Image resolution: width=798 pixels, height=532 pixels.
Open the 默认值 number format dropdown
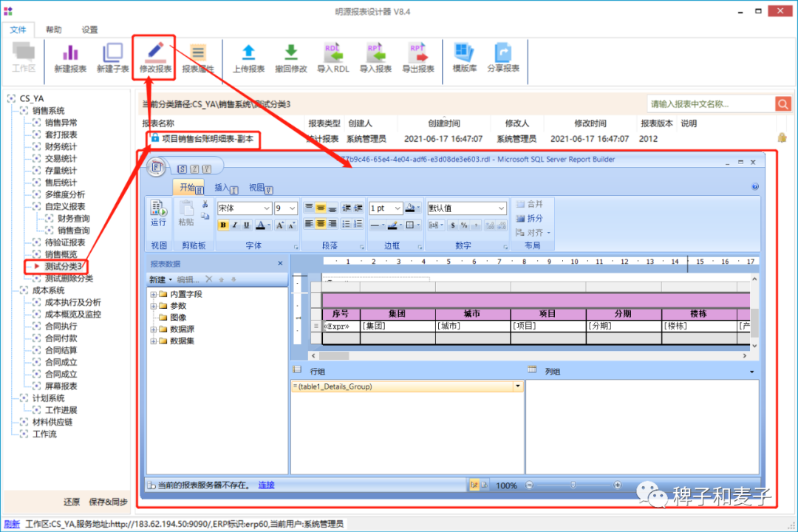coord(501,208)
